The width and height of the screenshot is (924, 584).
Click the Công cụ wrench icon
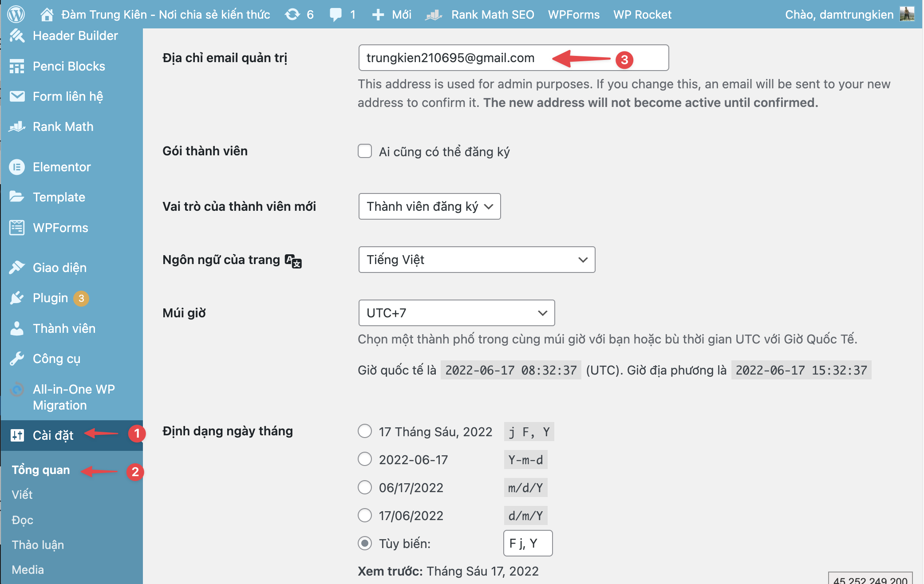(x=17, y=359)
